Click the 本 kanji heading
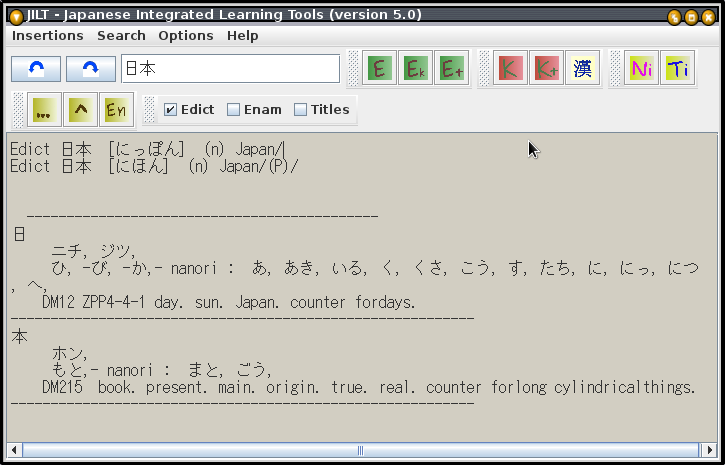The image size is (725, 465). (19, 337)
